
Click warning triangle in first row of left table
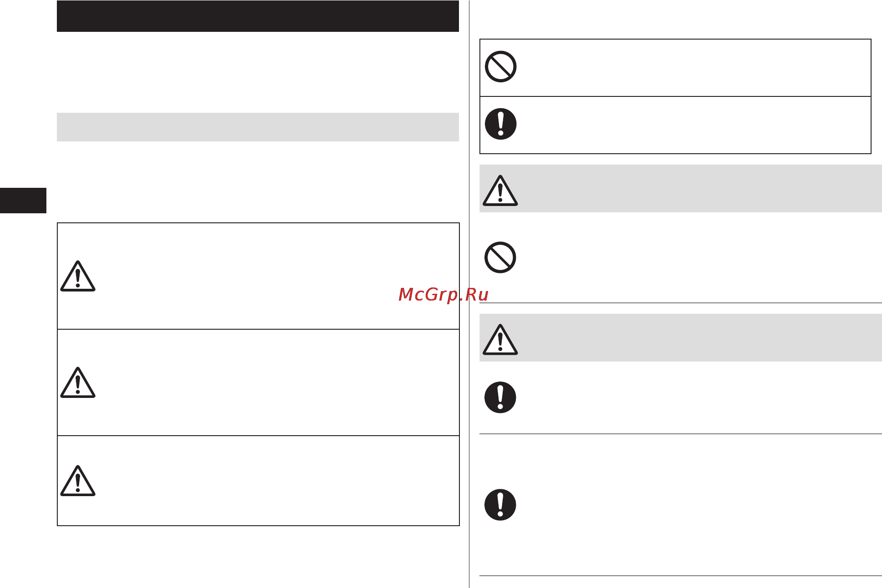click(x=78, y=276)
